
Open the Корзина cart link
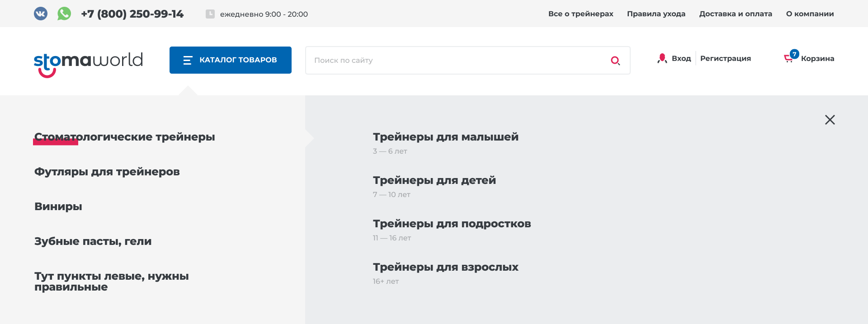pos(818,58)
